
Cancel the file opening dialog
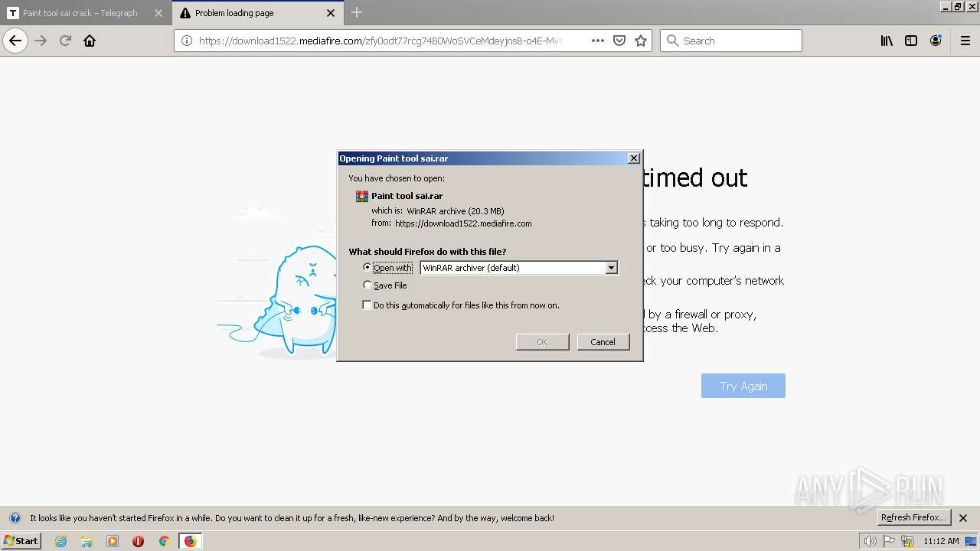click(603, 342)
